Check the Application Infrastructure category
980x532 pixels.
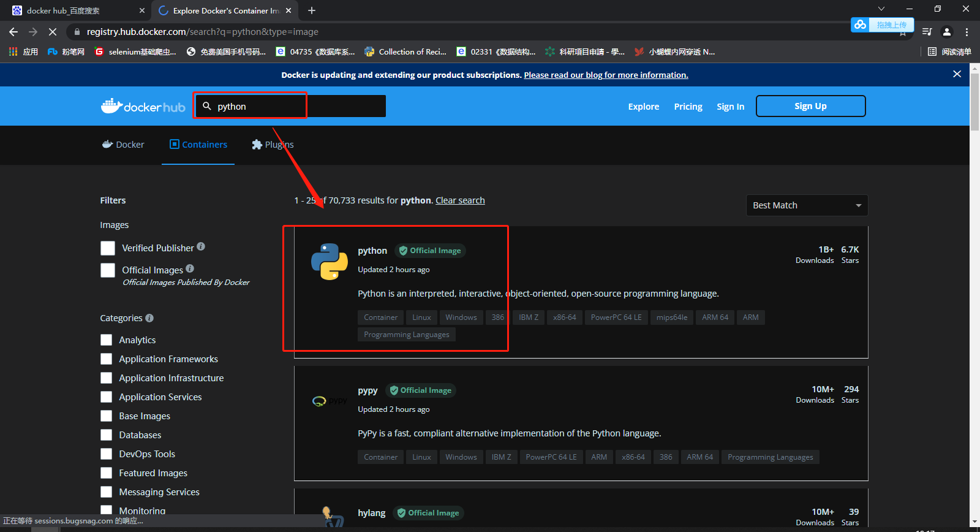tap(106, 378)
